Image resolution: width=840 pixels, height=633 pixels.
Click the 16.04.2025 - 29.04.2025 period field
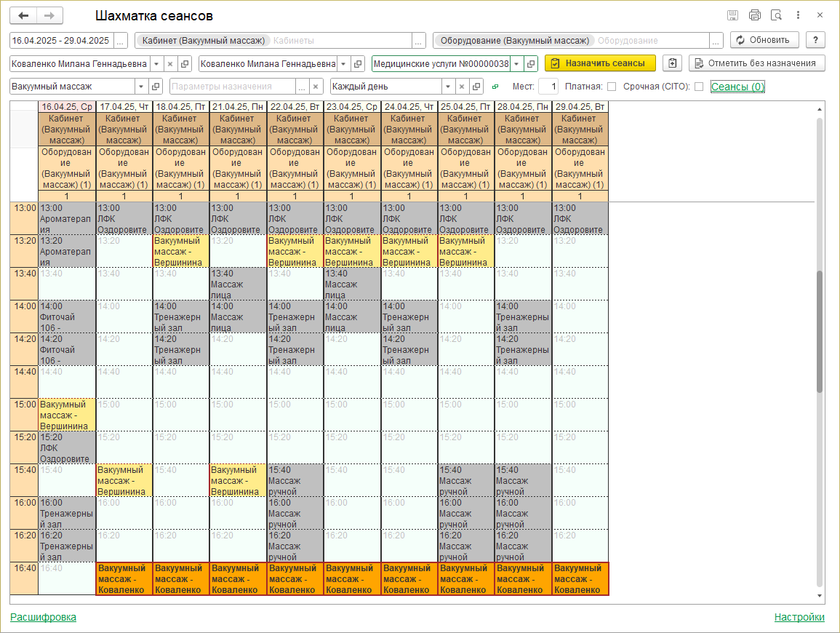click(61, 41)
